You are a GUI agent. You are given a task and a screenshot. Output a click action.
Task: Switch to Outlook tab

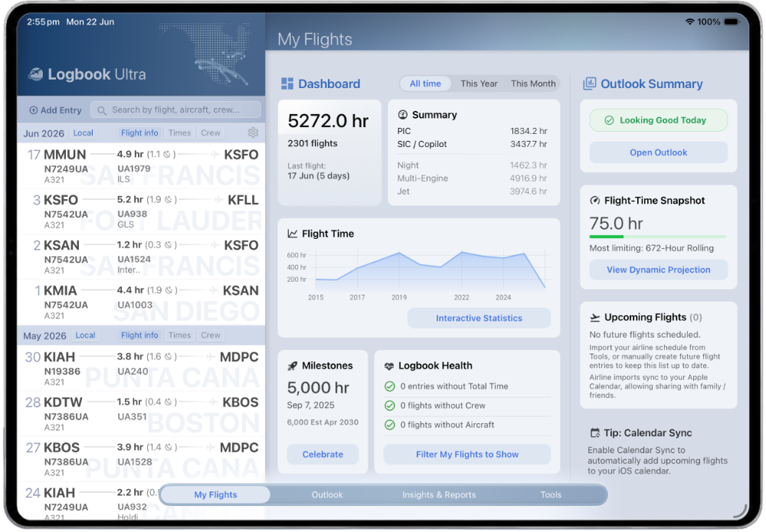327,495
